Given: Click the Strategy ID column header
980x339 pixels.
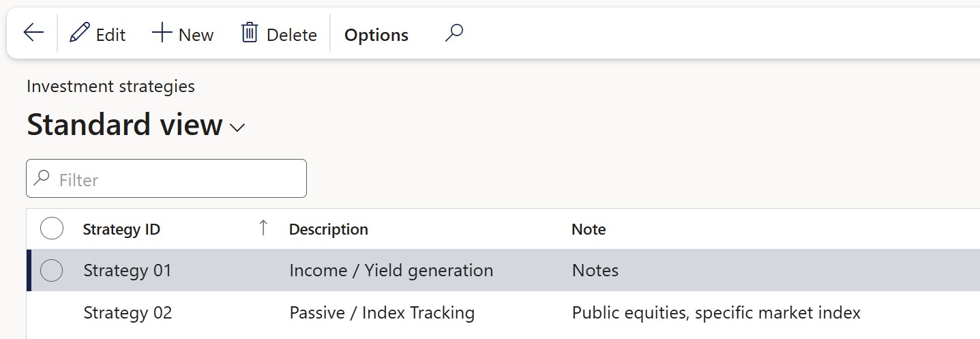Looking at the screenshot, I should (x=121, y=229).
